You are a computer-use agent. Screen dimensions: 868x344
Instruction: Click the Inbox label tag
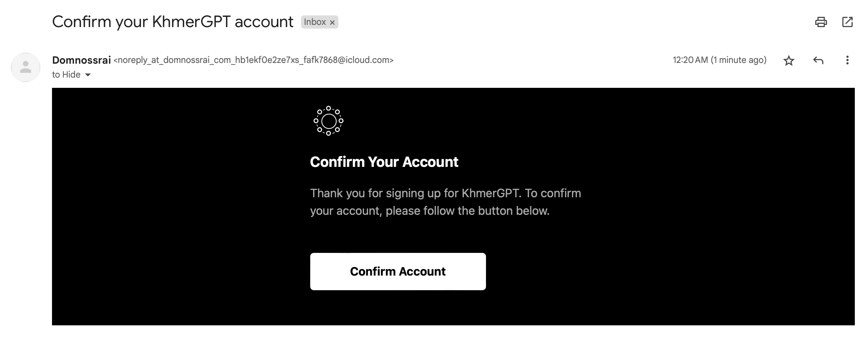point(315,22)
